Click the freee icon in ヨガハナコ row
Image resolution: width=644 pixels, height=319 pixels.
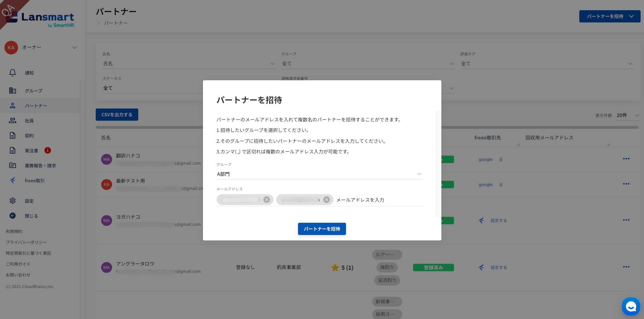pyautogui.click(x=481, y=221)
